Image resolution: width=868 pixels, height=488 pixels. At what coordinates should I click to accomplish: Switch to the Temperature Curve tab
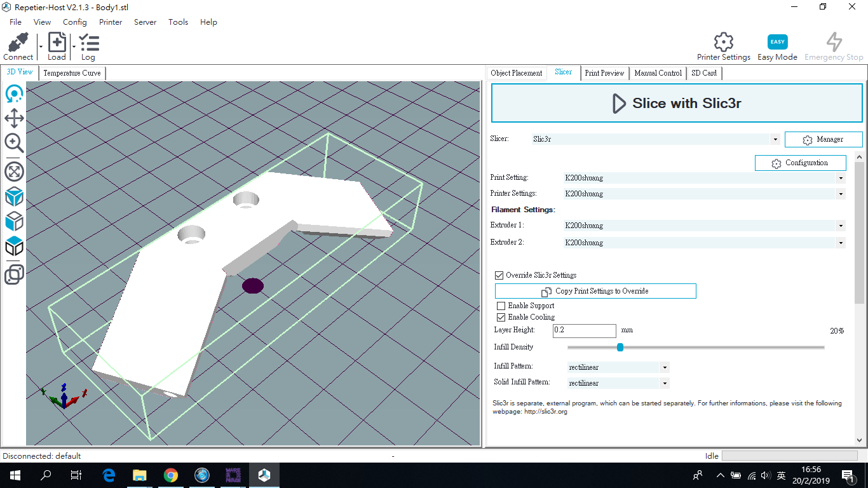(72, 73)
